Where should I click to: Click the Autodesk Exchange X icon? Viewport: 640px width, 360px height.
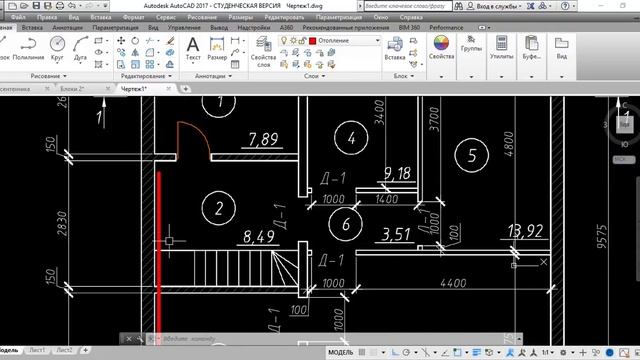tap(531, 6)
